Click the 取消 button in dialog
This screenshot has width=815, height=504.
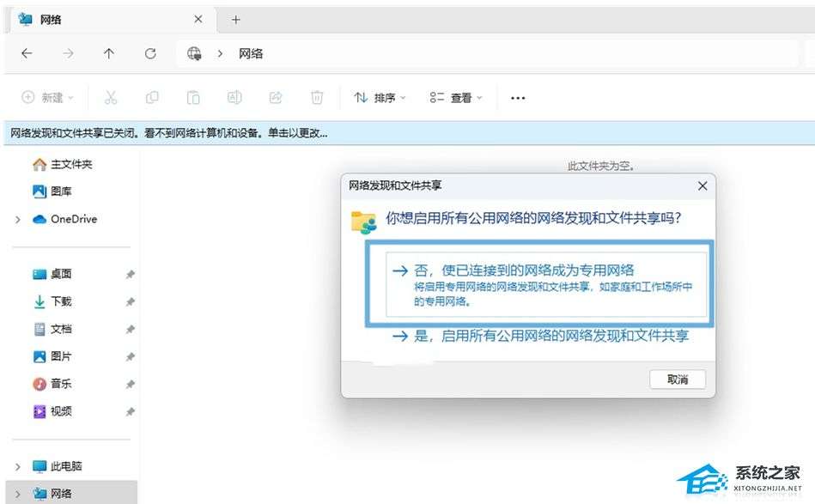coord(677,379)
